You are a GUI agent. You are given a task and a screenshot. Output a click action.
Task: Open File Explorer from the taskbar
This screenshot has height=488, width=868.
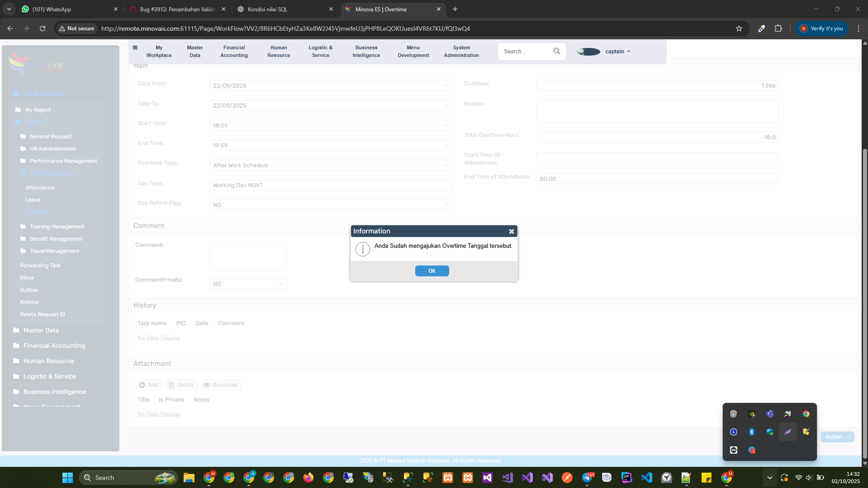click(x=189, y=478)
